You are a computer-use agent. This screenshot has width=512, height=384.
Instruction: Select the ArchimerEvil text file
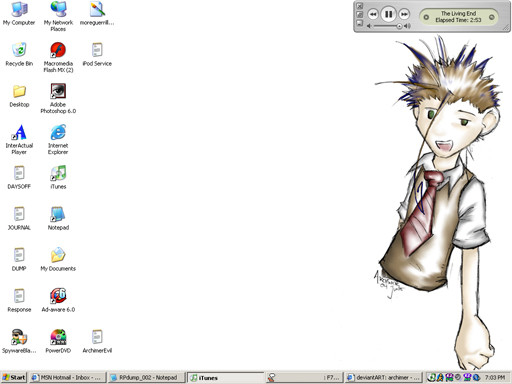(97, 341)
